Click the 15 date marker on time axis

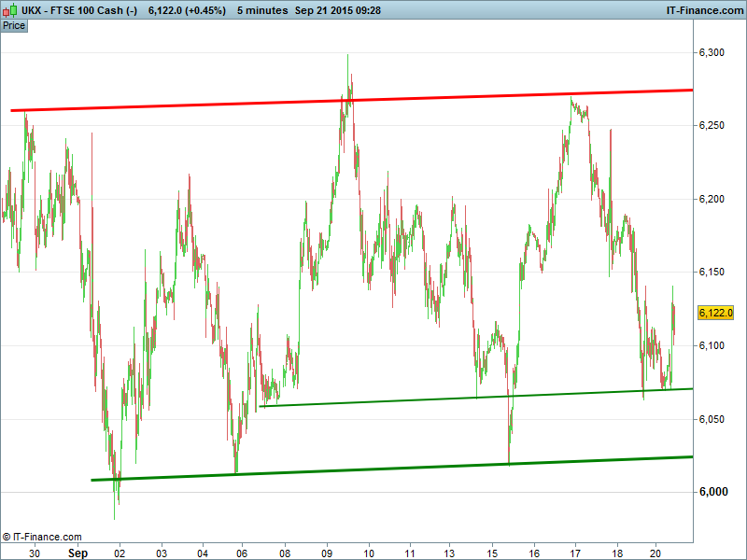click(492, 553)
